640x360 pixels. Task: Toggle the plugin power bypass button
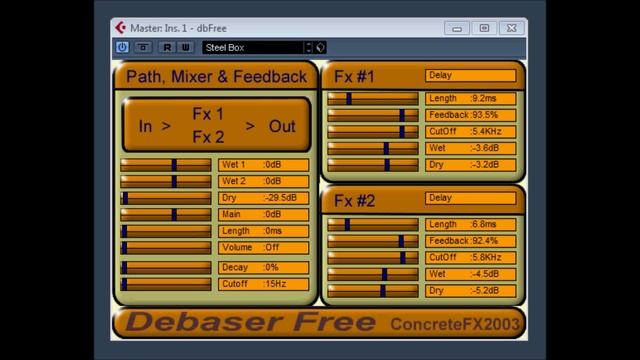coord(122,47)
